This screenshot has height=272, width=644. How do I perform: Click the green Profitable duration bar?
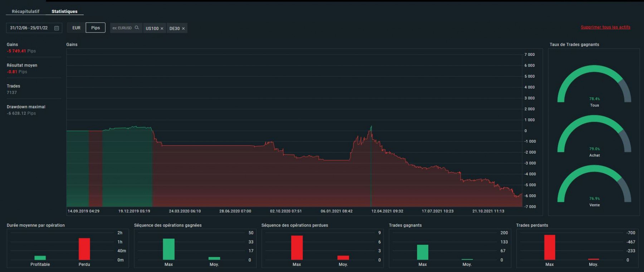[x=40, y=258]
